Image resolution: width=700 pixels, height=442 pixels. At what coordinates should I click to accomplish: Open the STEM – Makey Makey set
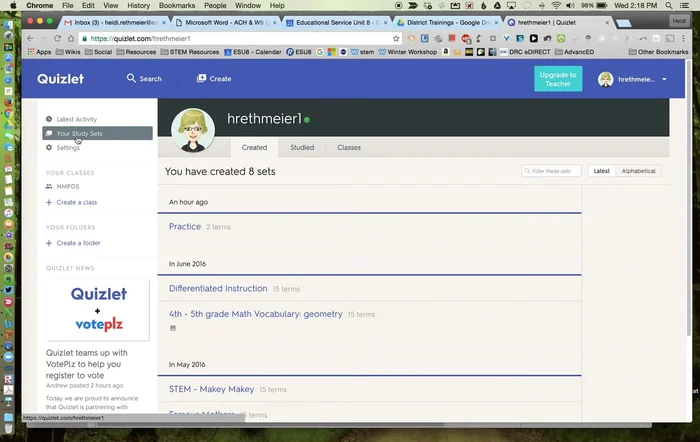[211, 389]
